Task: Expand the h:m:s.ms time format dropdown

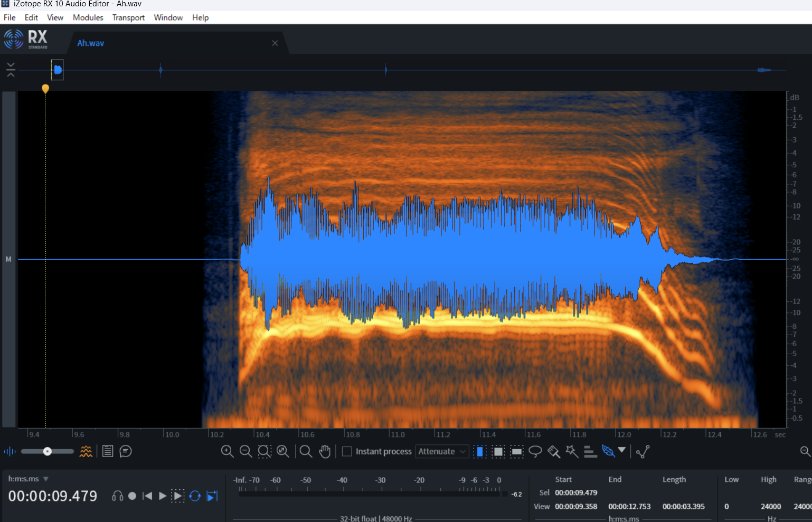Action: 46,479
